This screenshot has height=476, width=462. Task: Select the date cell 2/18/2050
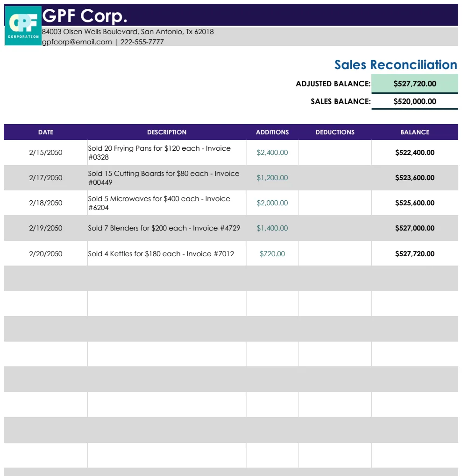click(46, 203)
